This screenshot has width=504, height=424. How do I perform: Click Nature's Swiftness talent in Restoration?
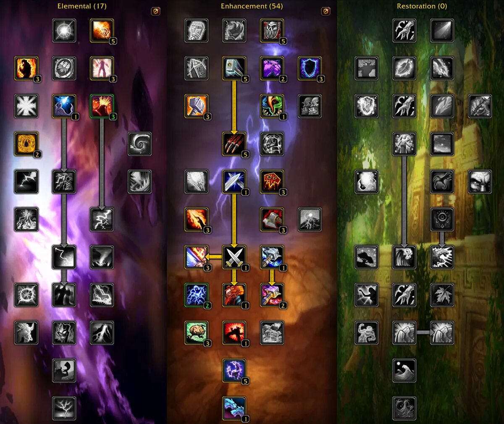coord(442,182)
